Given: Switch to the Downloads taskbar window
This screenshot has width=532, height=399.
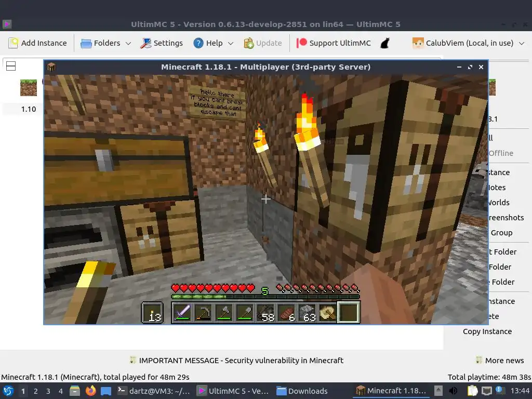Looking at the screenshot, I should [302, 391].
